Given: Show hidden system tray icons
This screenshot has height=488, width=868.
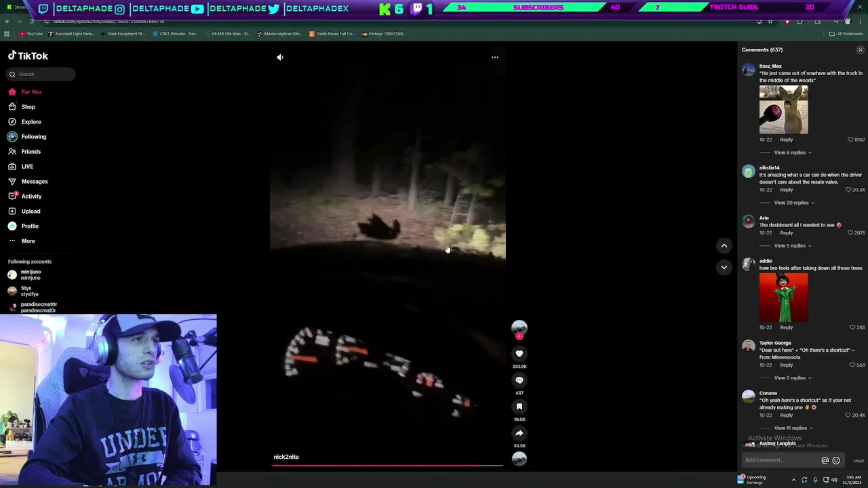Looking at the screenshot, I should 793,480.
